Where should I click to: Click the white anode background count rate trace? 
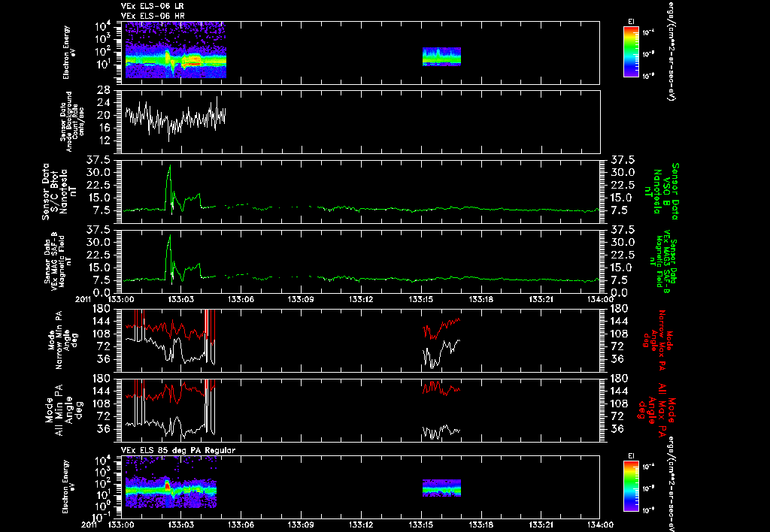coord(175,119)
